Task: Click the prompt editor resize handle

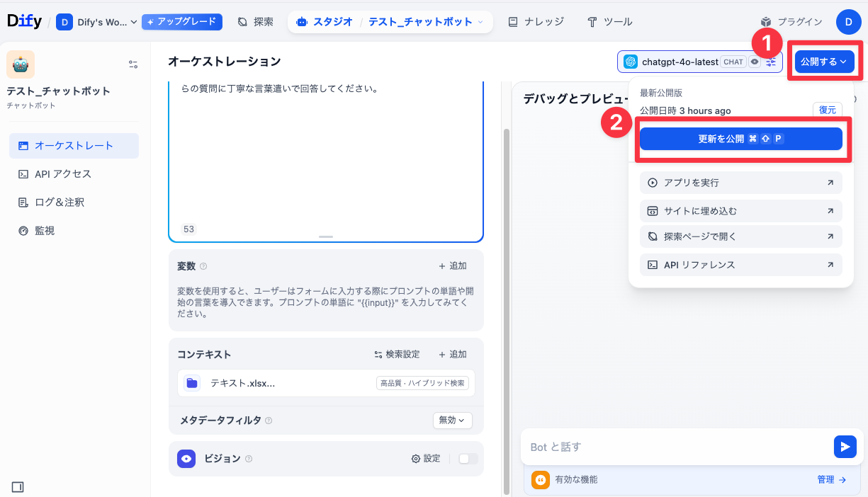Action: pos(326,236)
